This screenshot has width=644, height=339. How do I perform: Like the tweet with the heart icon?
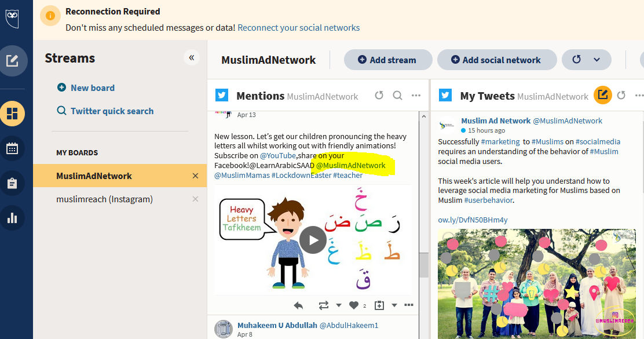pos(353,305)
